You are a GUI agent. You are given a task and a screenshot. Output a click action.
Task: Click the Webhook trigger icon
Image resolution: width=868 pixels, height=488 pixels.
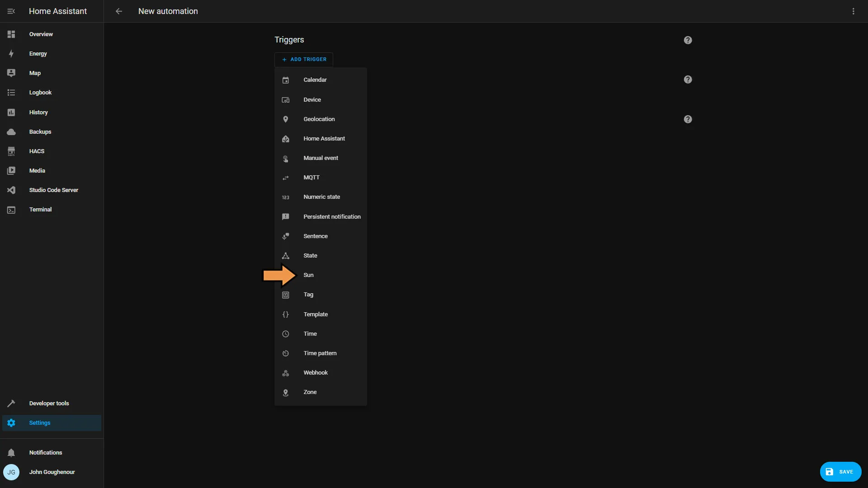click(x=286, y=372)
